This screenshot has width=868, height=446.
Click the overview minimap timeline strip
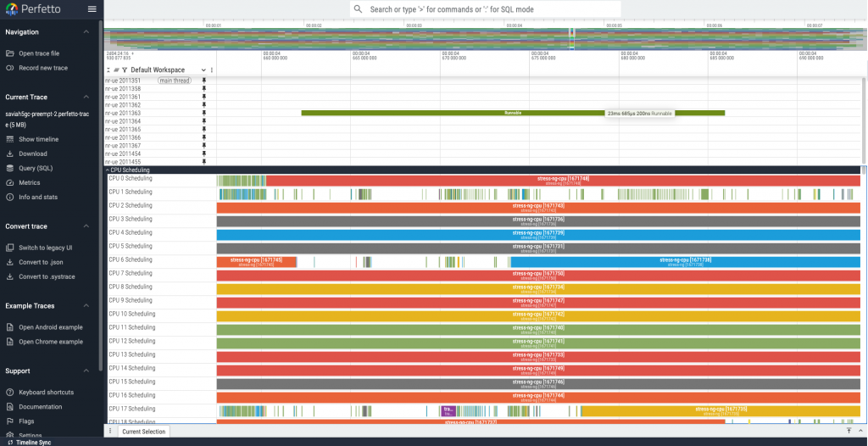point(486,39)
